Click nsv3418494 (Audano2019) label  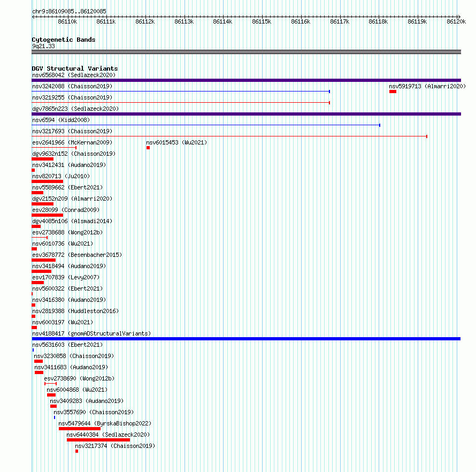(69, 266)
